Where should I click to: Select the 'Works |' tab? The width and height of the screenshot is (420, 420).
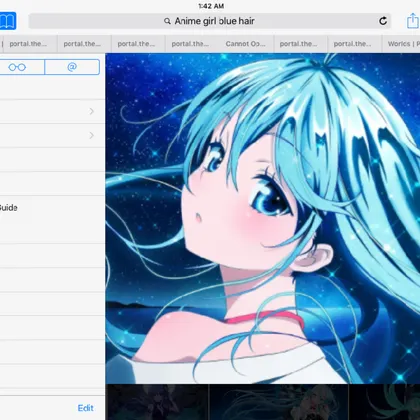[x=401, y=44]
